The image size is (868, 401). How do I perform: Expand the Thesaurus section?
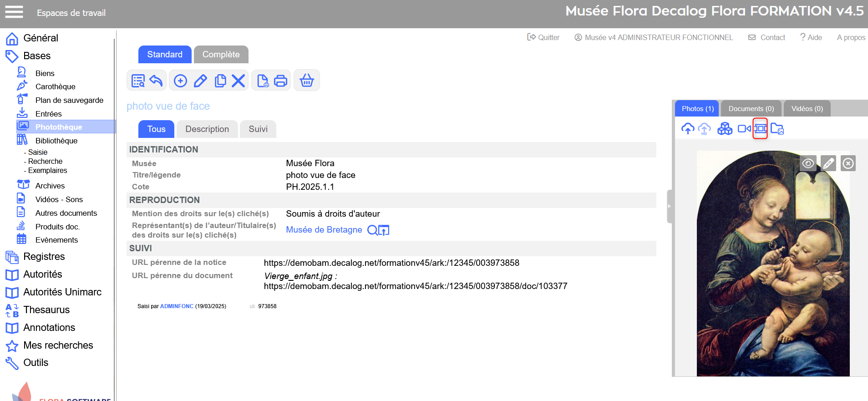point(46,310)
